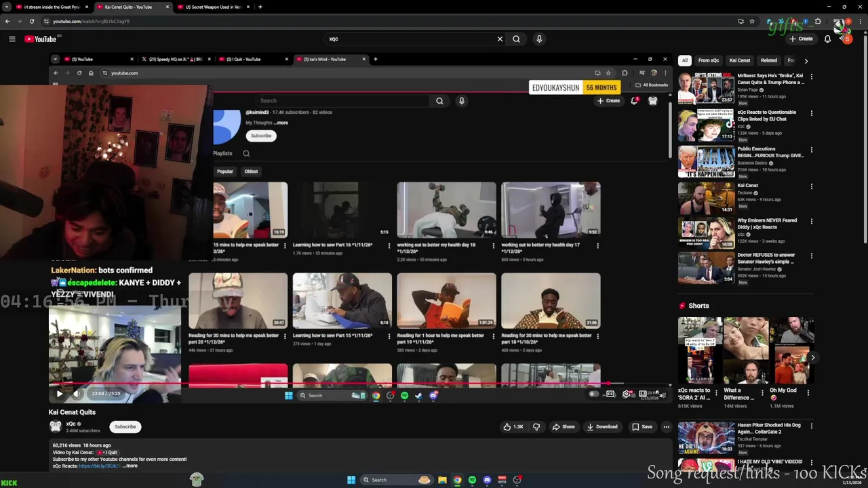Open options for Doctor REFUSES to answer video
Image resolution: width=868 pixels, height=488 pixels.
tap(811, 256)
